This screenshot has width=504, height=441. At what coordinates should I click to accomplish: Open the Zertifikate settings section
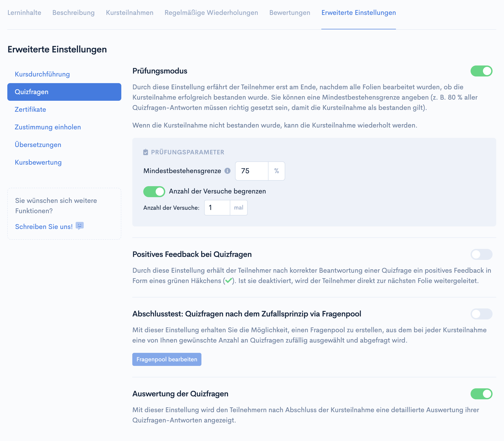pos(30,109)
